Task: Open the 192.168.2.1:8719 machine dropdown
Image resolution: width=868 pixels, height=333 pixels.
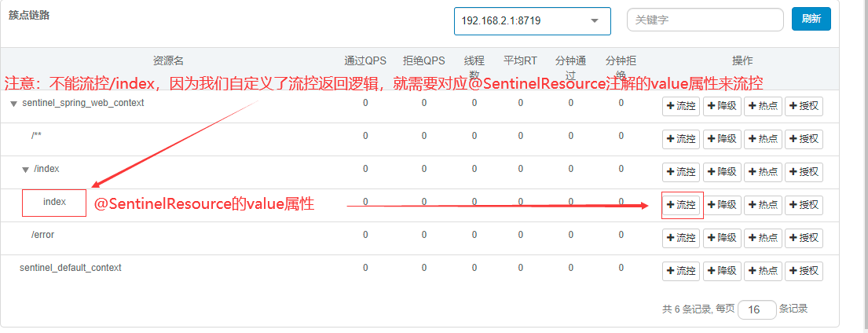Action: 532,20
